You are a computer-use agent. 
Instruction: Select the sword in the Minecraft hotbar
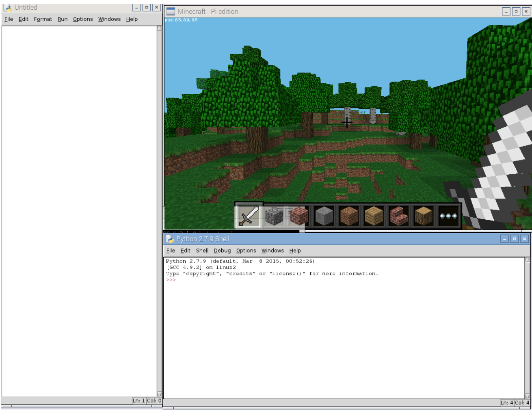click(249, 216)
